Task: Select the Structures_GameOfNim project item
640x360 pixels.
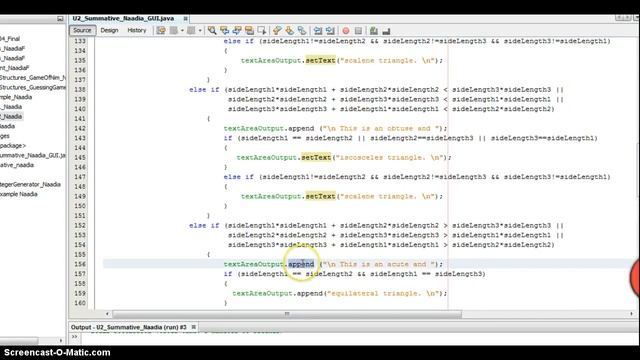Action: [x=33, y=77]
